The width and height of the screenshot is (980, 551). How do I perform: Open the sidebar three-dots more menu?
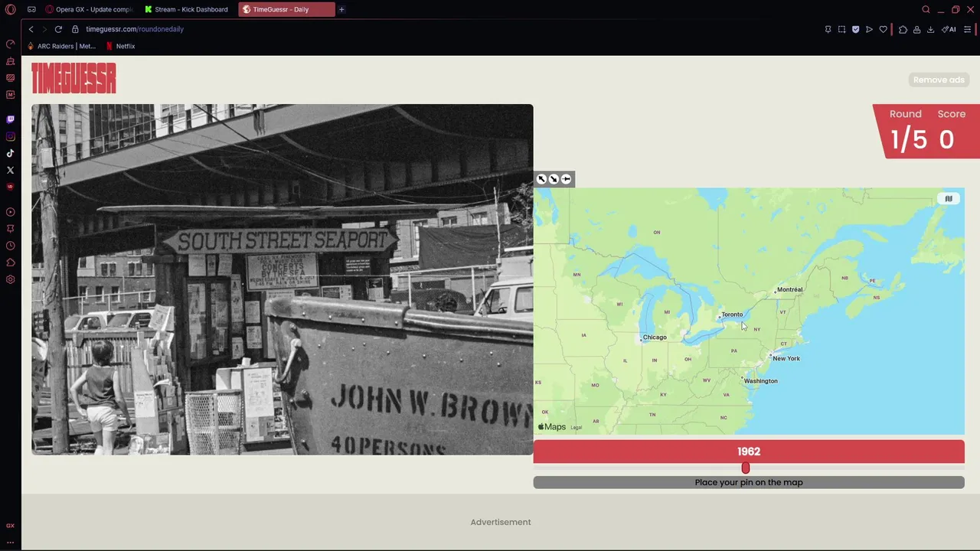click(10, 542)
